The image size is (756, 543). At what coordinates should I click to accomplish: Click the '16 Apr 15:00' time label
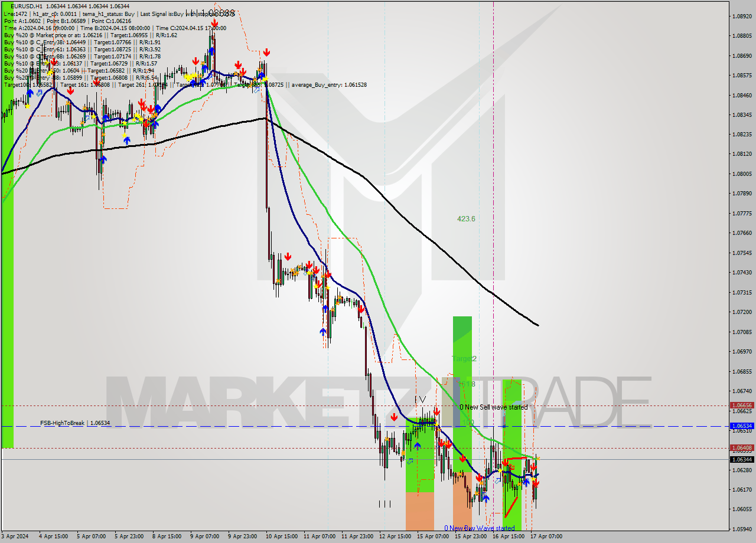coord(508,537)
